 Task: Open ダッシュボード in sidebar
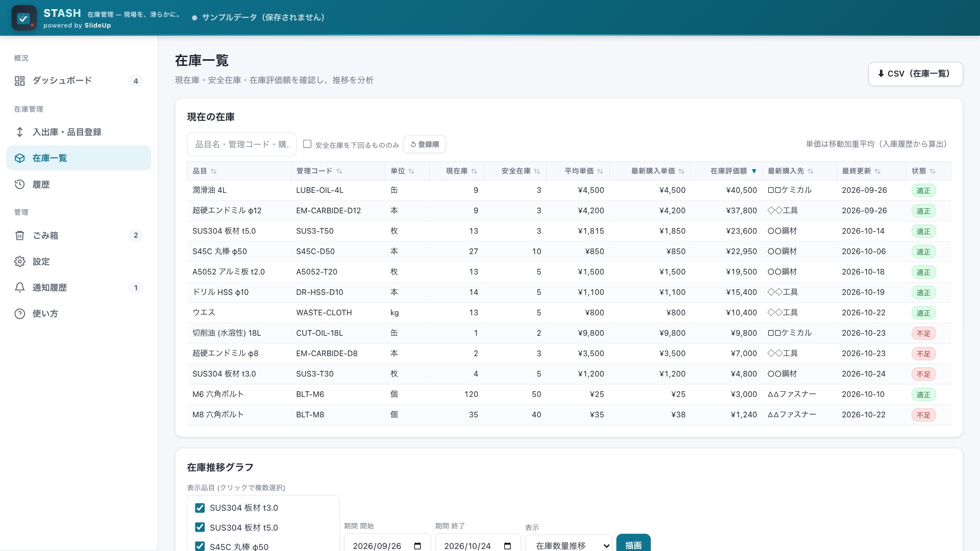click(x=79, y=81)
